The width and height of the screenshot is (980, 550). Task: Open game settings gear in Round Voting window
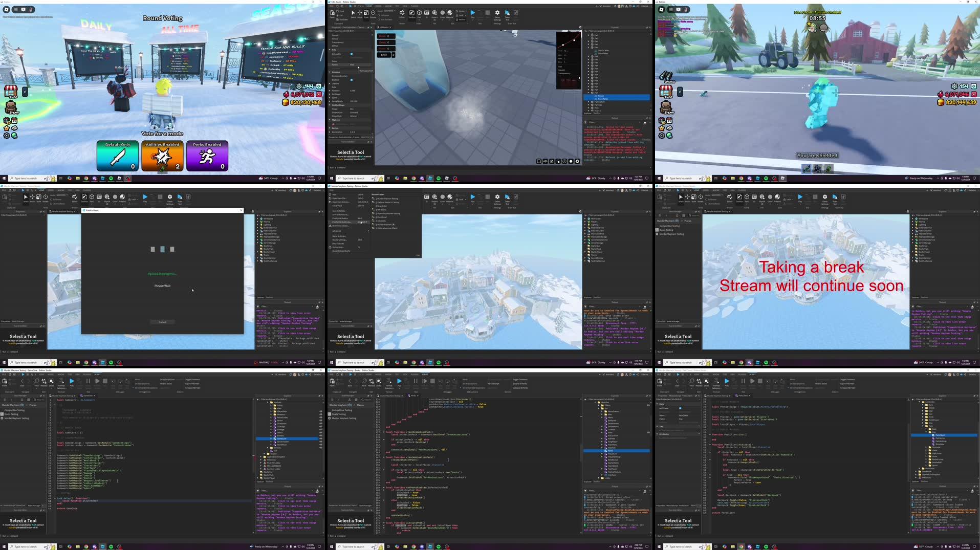coord(7,136)
